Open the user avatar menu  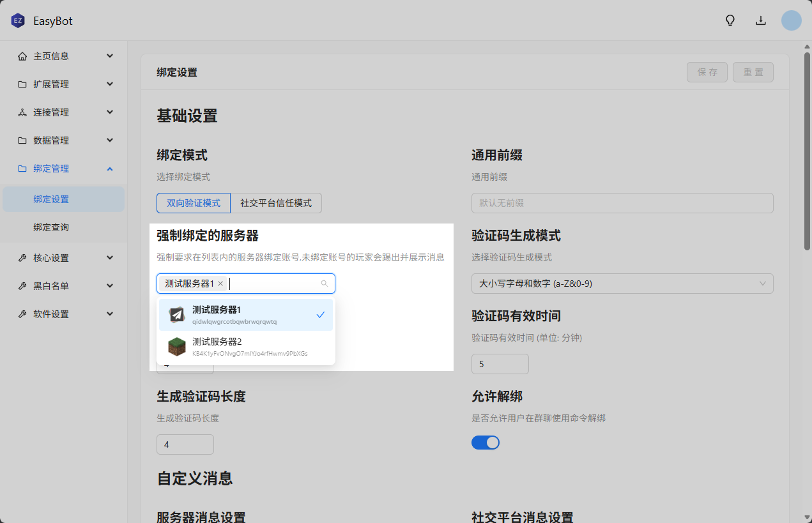tap(791, 20)
